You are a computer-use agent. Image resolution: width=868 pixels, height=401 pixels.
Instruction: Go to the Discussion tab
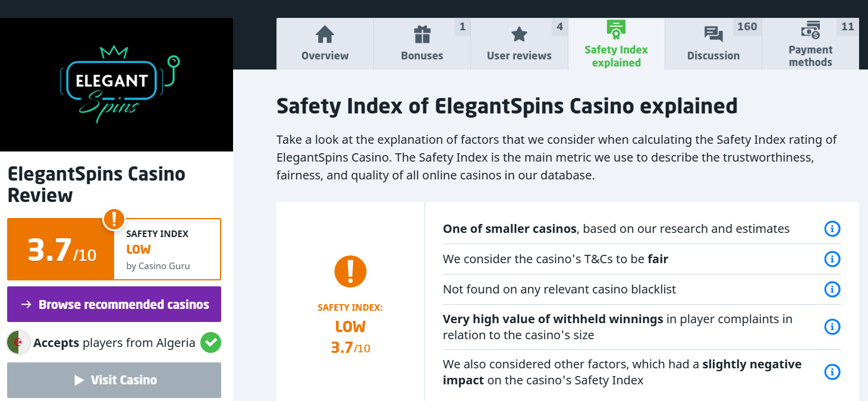tap(713, 44)
